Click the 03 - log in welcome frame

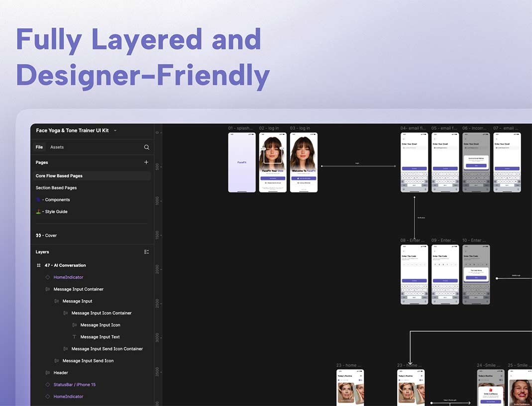[304, 162]
